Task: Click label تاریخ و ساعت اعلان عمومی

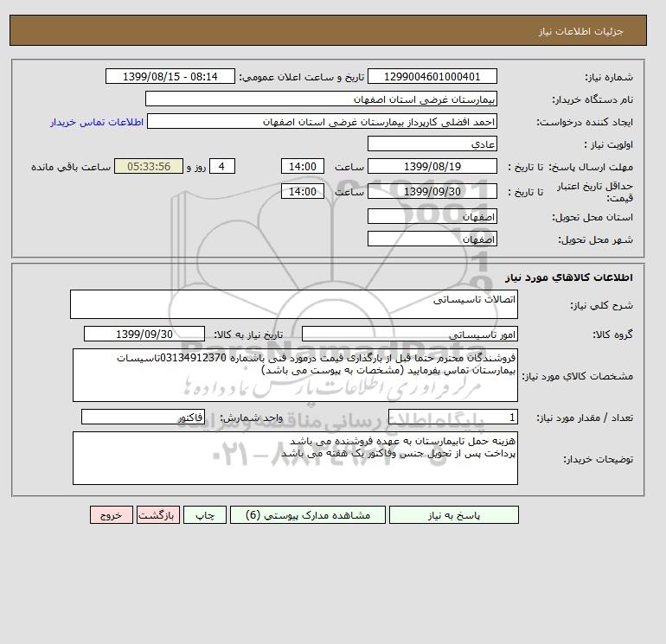Action: (x=302, y=77)
